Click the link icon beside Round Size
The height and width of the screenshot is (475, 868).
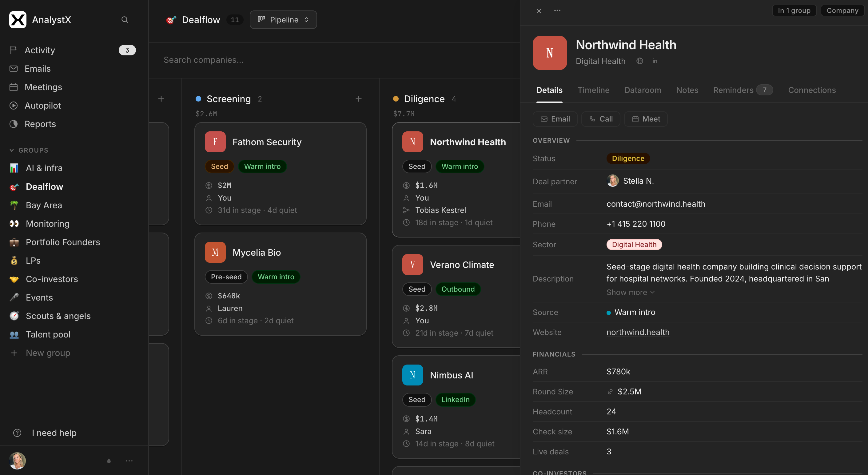(x=610, y=392)
